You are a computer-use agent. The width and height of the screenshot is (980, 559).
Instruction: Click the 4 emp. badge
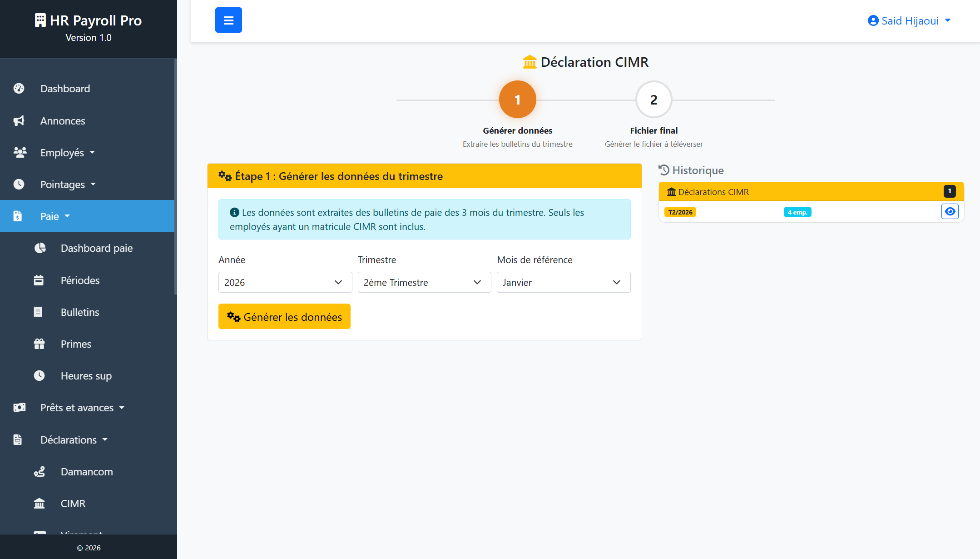point(797,212)
